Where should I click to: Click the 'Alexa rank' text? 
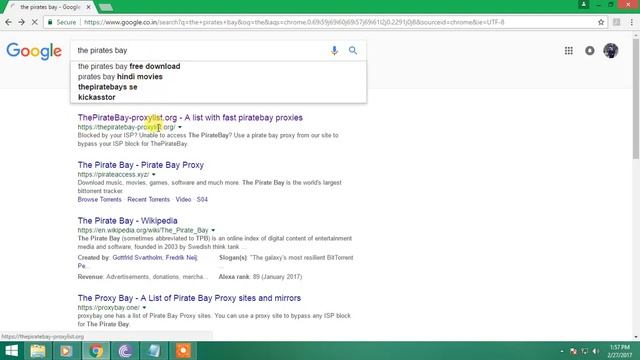click(x=234, y=277)
